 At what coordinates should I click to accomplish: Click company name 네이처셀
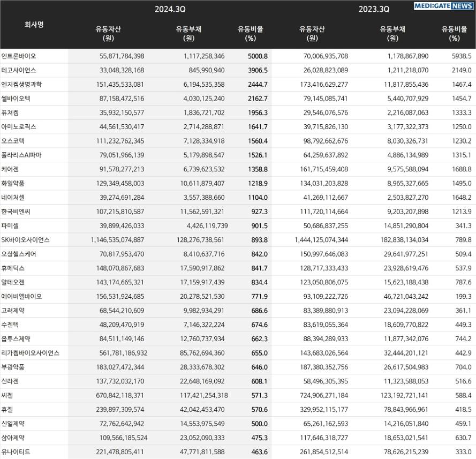point(13,197)
